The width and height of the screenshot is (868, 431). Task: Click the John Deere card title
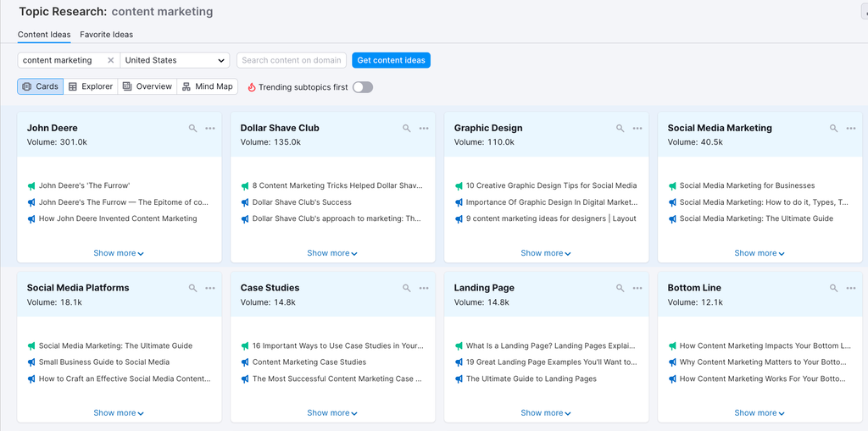pyautogui.click(x=52, y=128)
